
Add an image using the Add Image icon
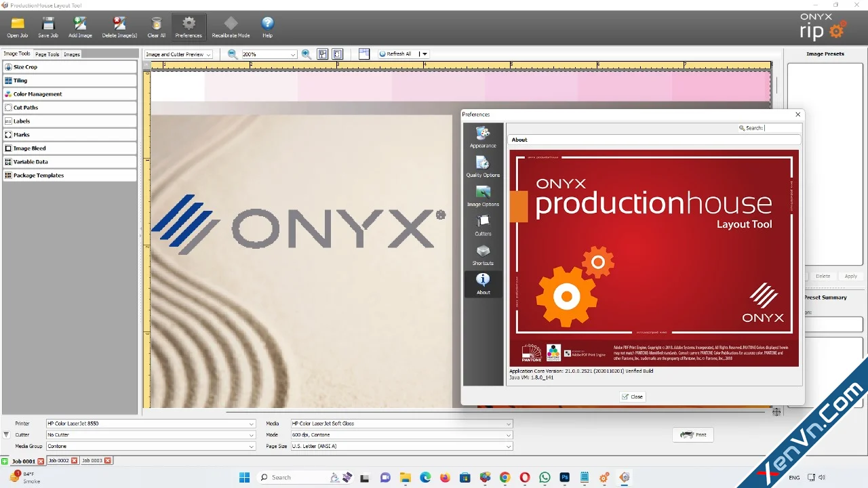(x=80, y=27)
